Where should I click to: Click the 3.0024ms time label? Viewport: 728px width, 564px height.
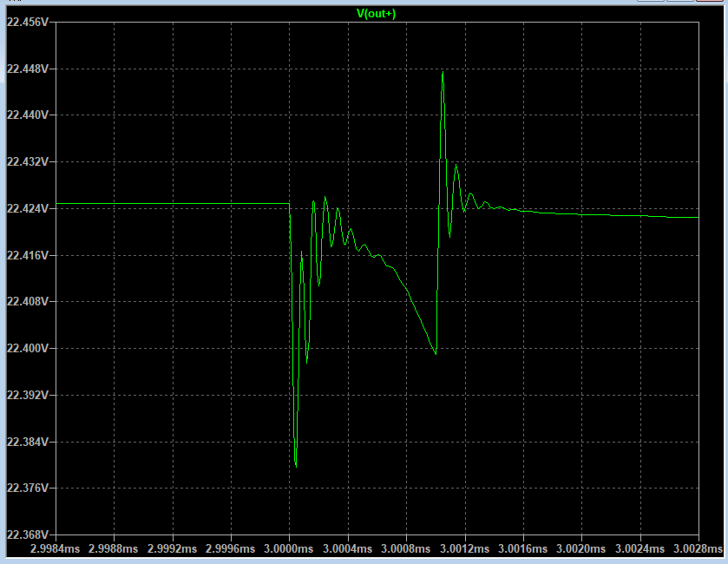point(639,548)
